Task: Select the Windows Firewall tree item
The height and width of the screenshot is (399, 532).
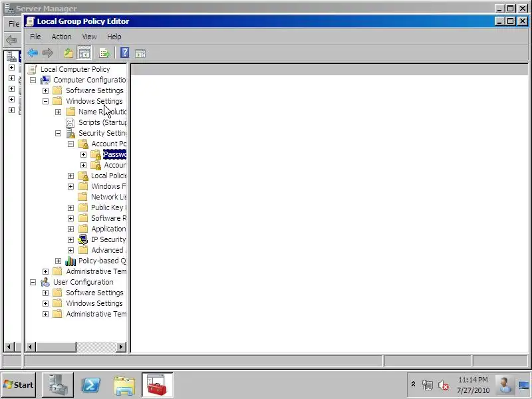Action: [x=108, y=186]
